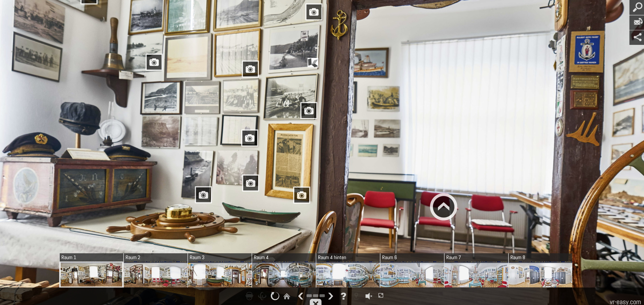Open photo hotspot on framed newspaper clipping
The width and height of the screenshot is (644, 305).
point(302,195)
